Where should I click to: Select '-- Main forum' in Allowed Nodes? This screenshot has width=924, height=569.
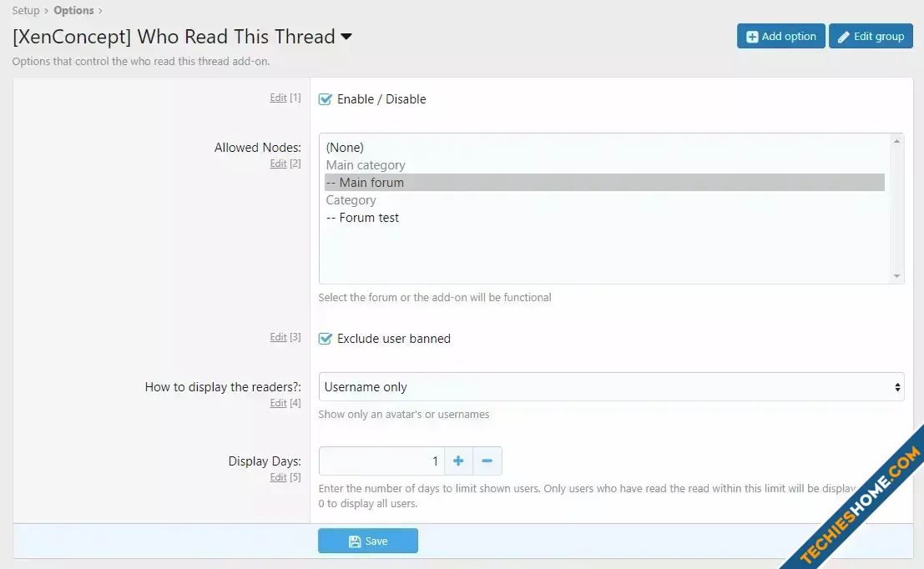[x=604, y=183]
